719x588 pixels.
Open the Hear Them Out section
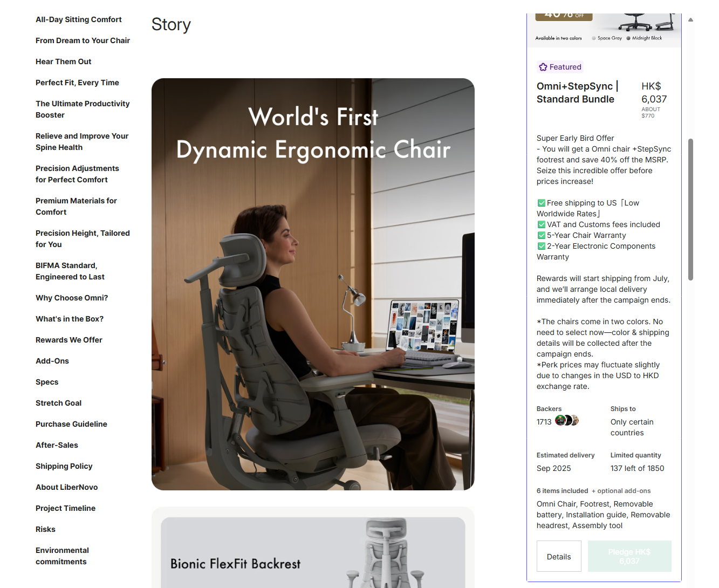[64, 61]
